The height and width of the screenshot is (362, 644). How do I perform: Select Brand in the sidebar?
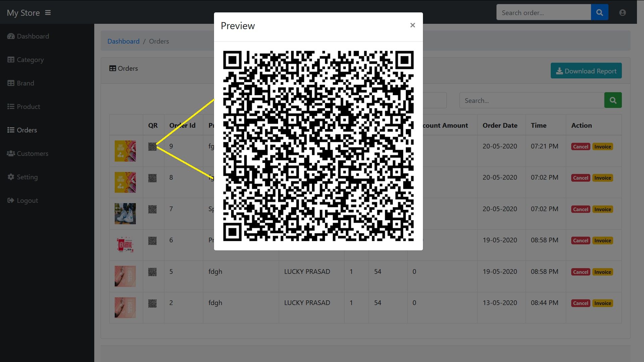(21, 83)
